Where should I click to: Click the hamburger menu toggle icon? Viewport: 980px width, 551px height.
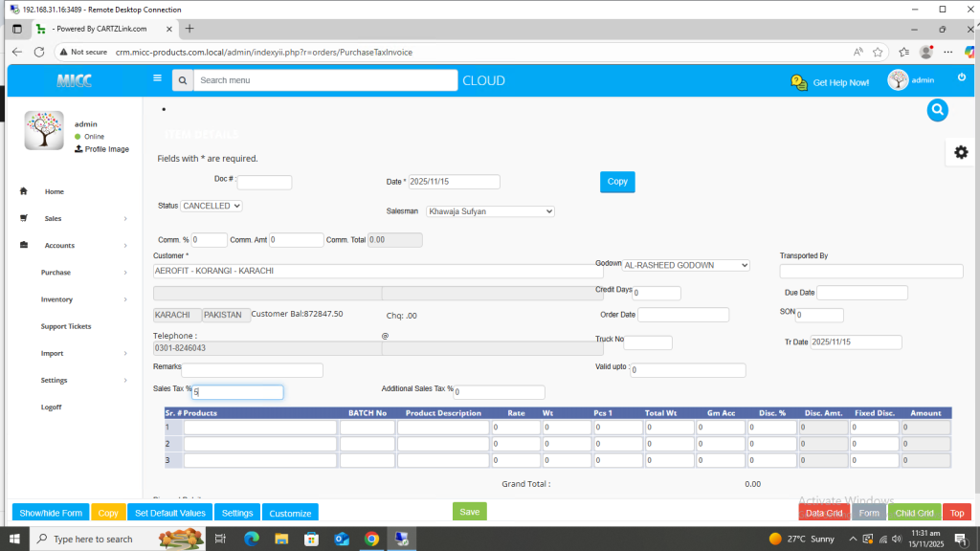(x=157, y=78)
